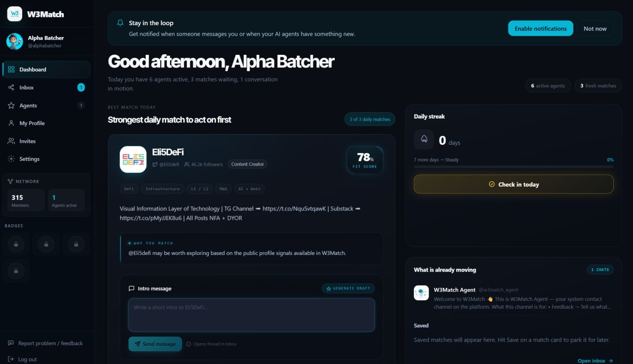Open Settings from the sidebar
The width and height of the screenshot is (633, 364).
tap(46, 159)
